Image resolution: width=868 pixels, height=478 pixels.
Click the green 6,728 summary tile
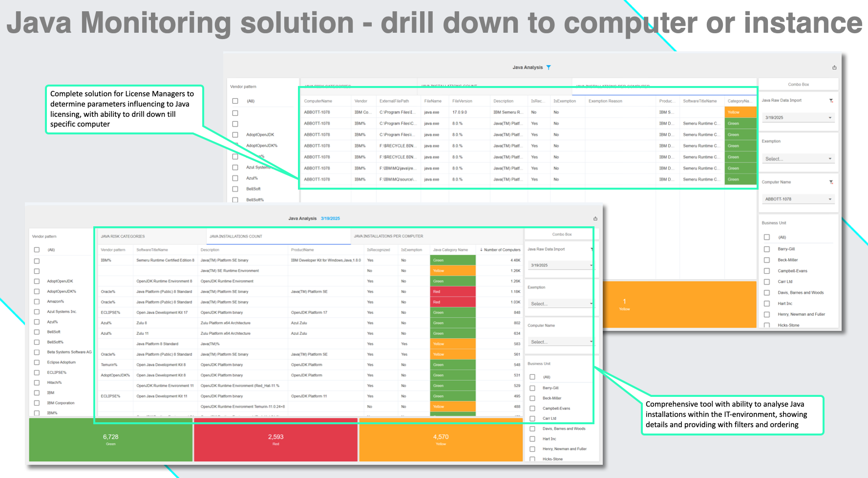pyautogui.click(x=111, y=439)
